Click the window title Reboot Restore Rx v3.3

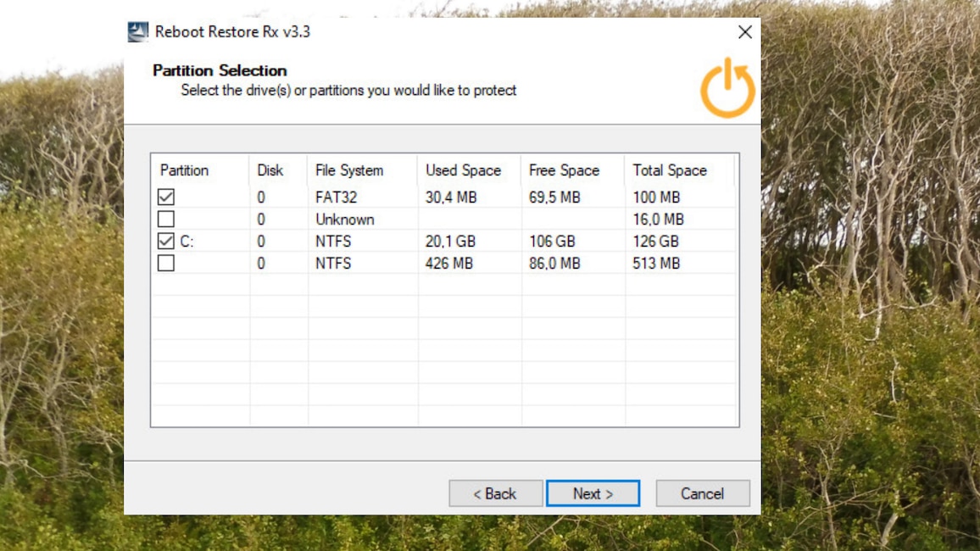(232, 32)
